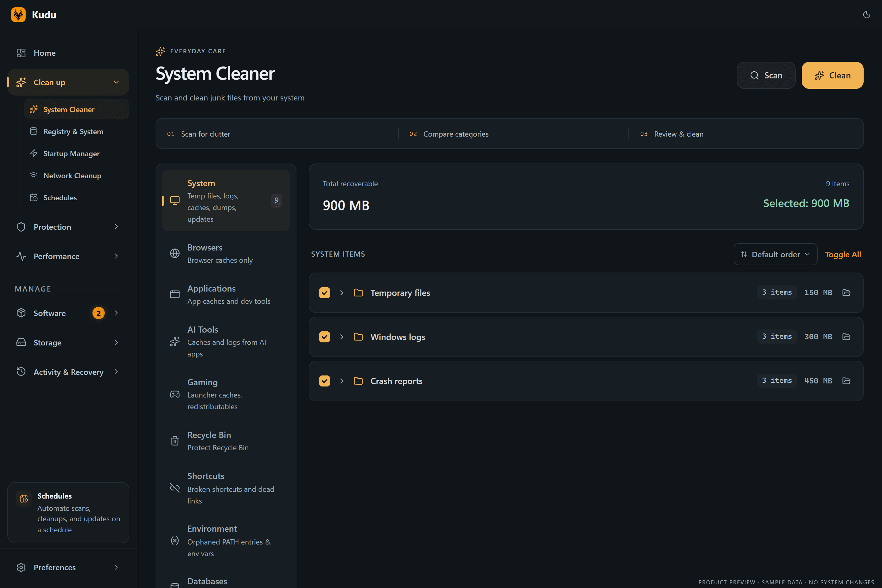Click the Kudu logo icon

(18, 15)
